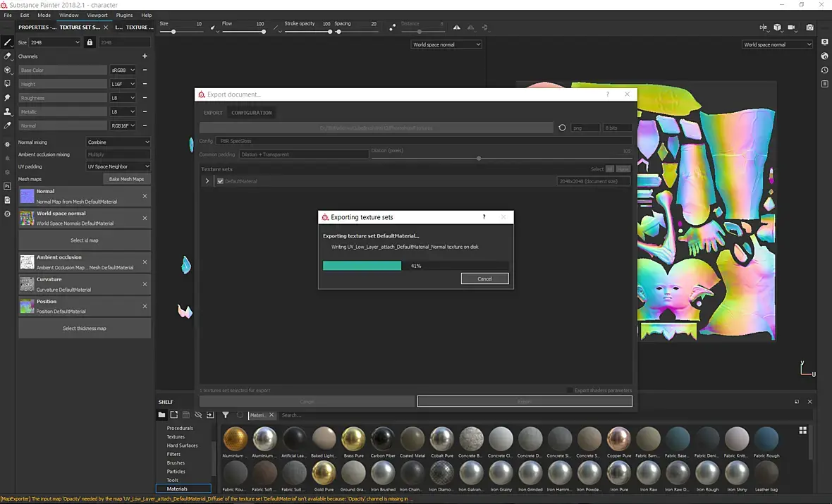Close the Export document dialog

pos(628,94)
